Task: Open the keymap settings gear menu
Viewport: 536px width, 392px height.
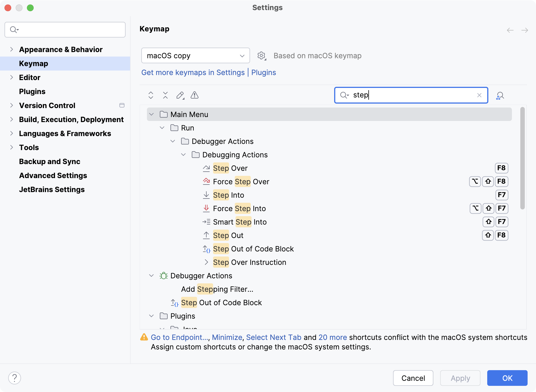Action: (x=262, y=55)
